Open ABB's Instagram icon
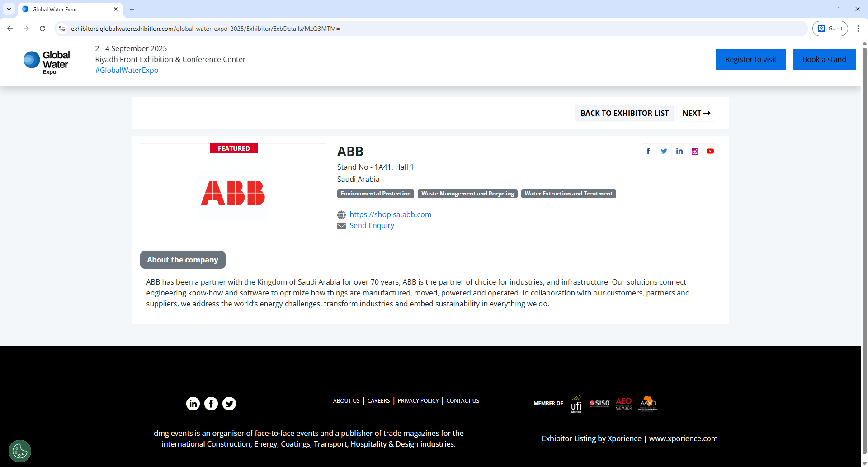The image size is (868, 467). 695,151
